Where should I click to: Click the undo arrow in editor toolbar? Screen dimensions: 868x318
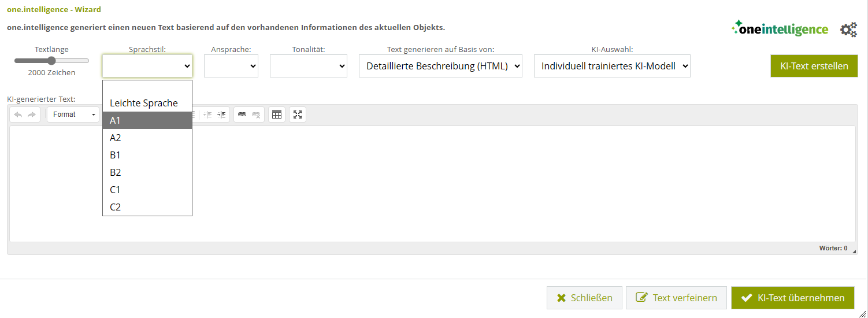point(18,114)
